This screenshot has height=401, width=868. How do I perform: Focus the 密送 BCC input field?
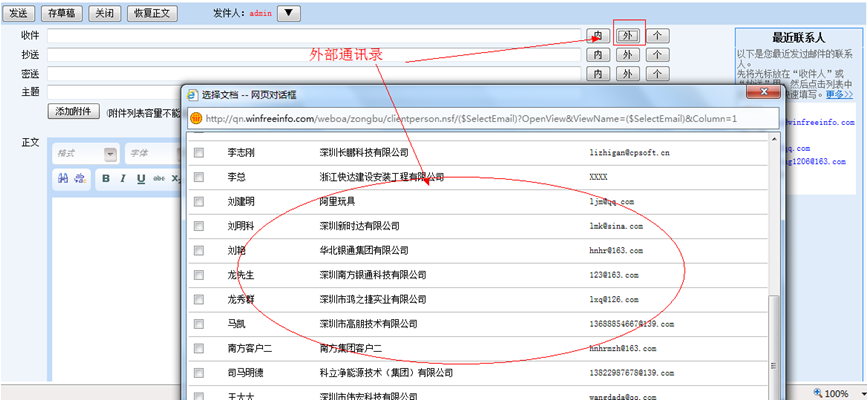(x=314, y=74)
